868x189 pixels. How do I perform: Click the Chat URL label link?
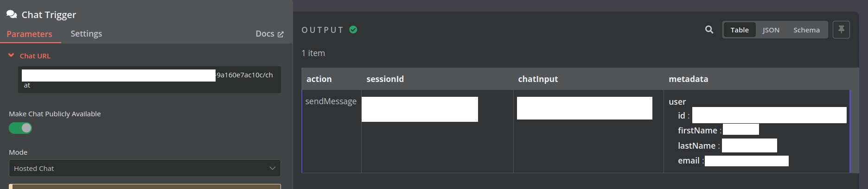point(35,56)
